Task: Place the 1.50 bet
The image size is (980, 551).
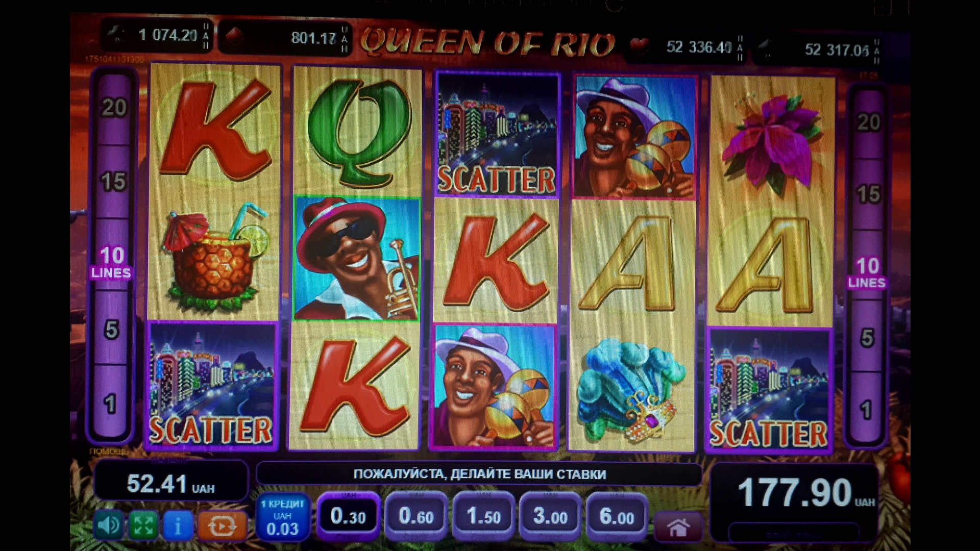Action: 483,516
